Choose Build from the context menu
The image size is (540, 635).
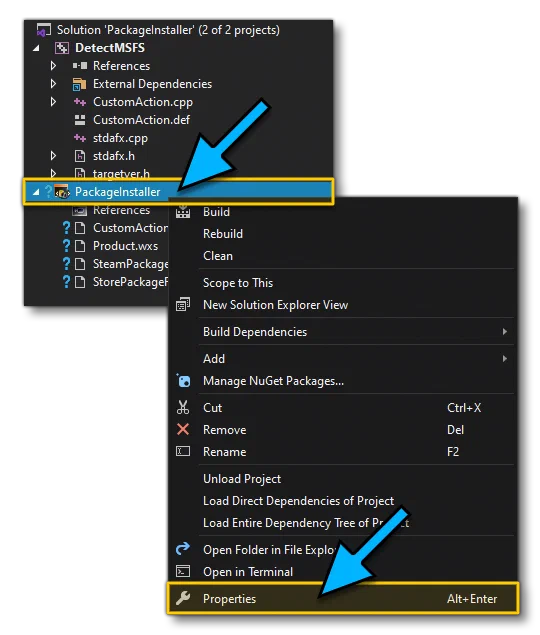[344, 212]
